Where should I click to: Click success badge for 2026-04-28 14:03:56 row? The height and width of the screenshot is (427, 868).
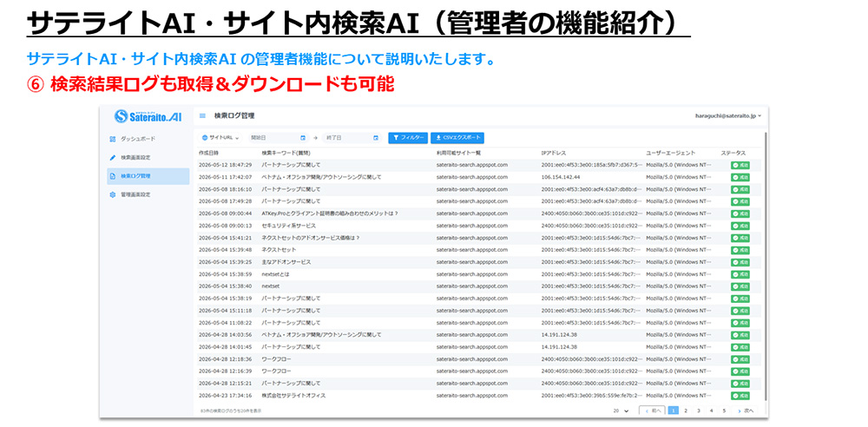point(740,334)
